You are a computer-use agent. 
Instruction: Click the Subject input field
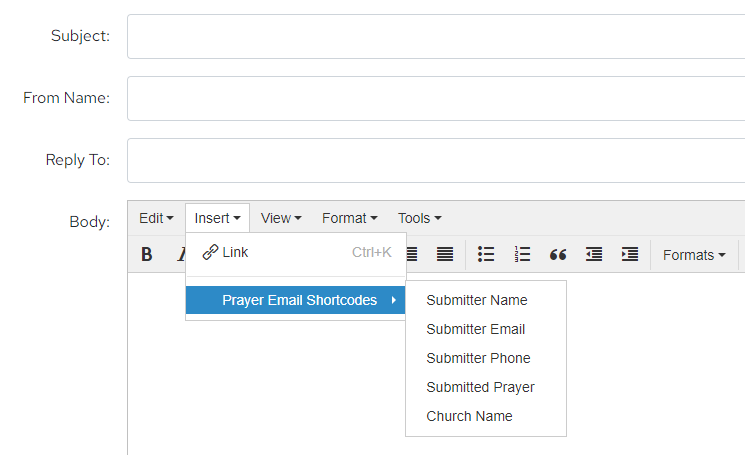pos(436,36)
